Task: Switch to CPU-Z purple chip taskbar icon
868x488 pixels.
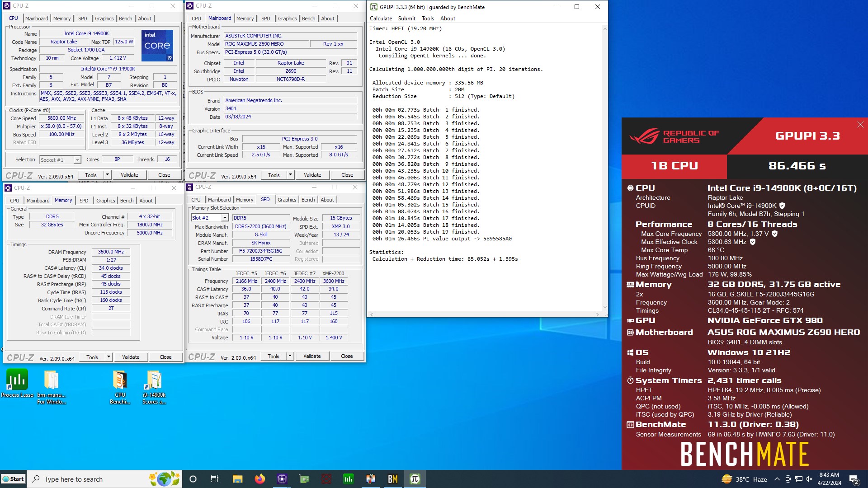Action: click(x=282, y=479)
